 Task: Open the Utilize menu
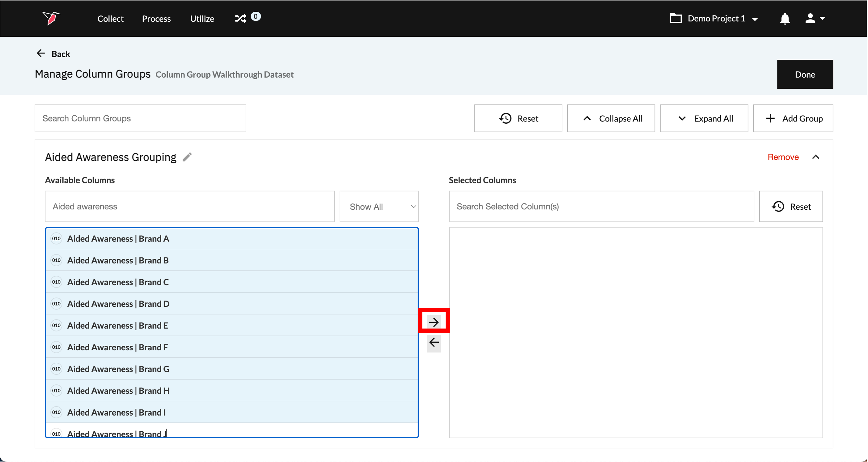202,19
